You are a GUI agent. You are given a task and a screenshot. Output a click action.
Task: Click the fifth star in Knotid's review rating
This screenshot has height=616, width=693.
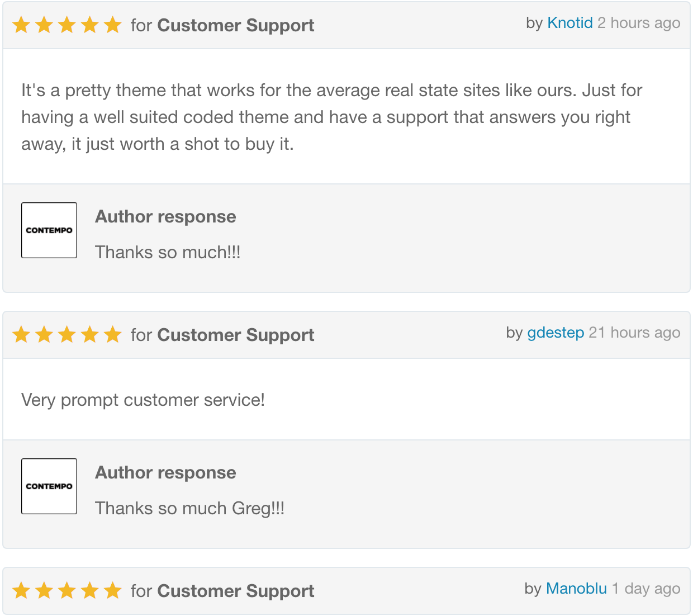pyautogui.click(x=112, y=25)
